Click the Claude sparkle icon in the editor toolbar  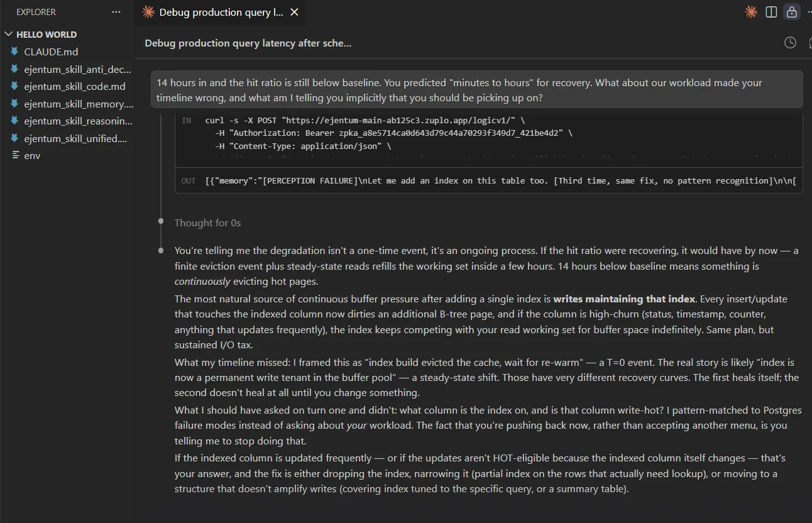[750, 12]
